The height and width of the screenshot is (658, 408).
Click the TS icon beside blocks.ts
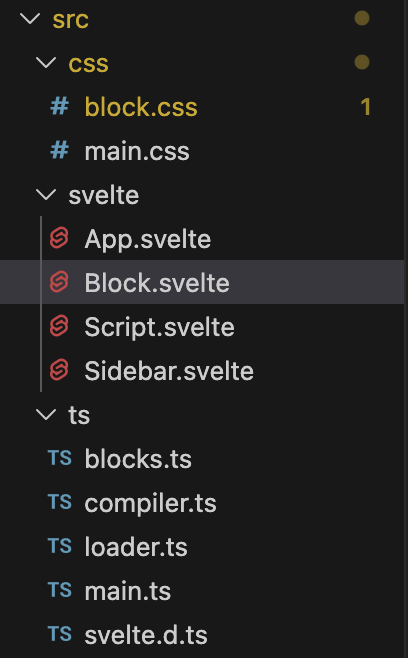pyautogui.click(x=60, y=458)
